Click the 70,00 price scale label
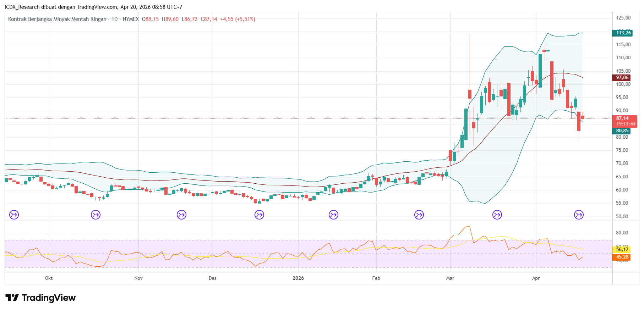The height and width of the screenshot is (311, 644). [622, 163]
